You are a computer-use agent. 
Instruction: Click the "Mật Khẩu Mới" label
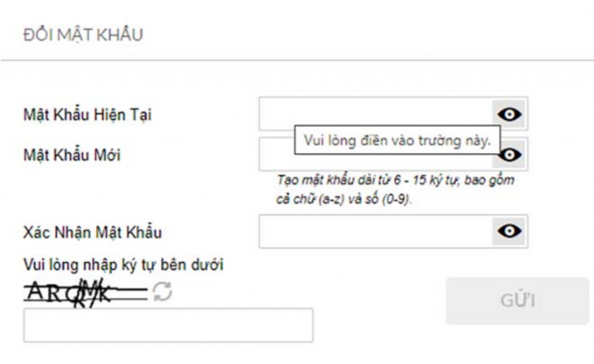coord(72,155)
